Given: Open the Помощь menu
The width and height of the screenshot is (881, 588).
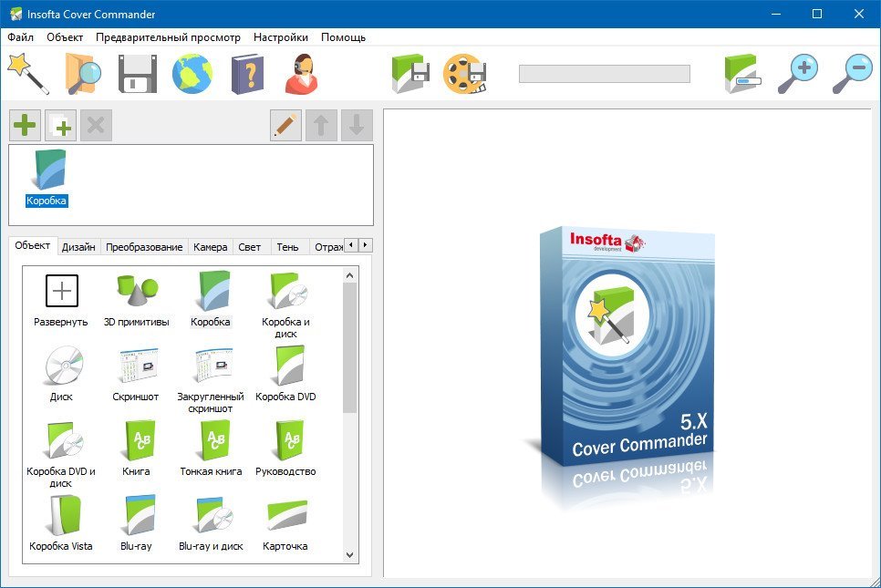Looking at the screenshot, I should [343, 37].
